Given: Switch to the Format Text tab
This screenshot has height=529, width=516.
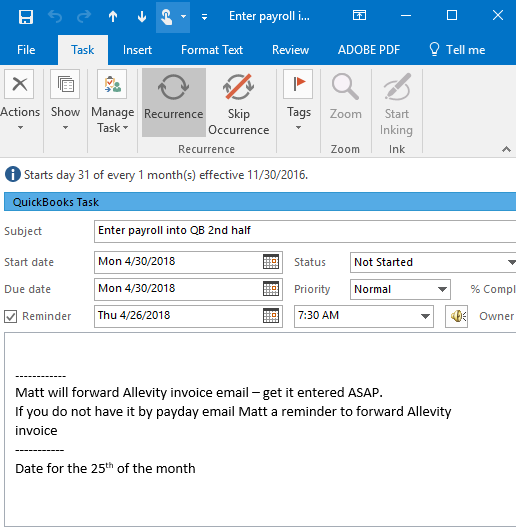Looking at the screenshot, I should (212, 50).
